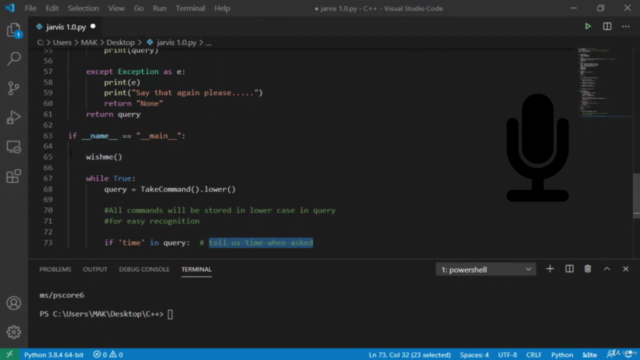The image size is (640, 360).
Task: Click 'except Exception as e:' on line 57
Action: [135, 72]
